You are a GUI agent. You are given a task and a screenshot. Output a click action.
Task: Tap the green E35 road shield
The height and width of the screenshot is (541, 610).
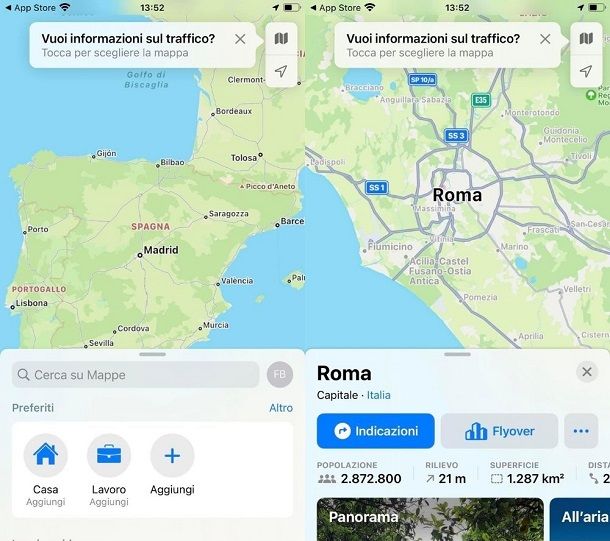(x=481, y=100)
